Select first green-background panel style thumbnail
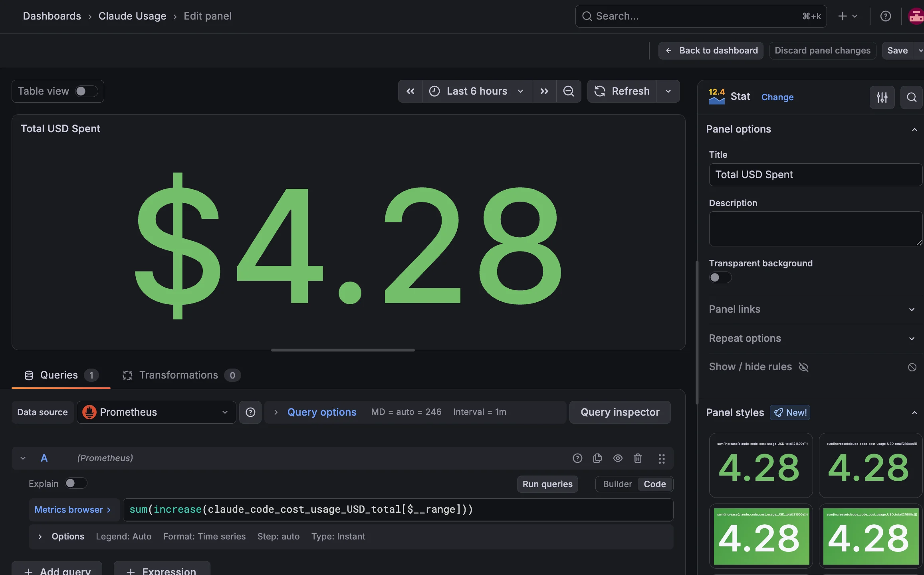 [x=761, y=536]
